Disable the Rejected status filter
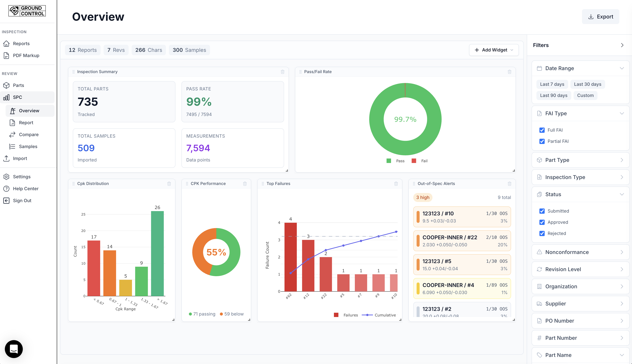The width and height of the screenshot is (632, 364). click(x=542, y=233)
